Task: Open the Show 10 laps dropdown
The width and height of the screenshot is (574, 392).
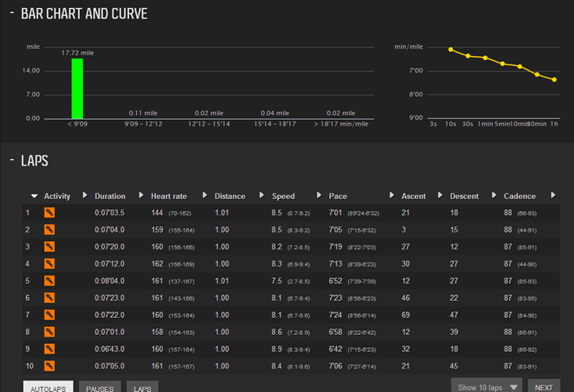Action: point(488,386)
